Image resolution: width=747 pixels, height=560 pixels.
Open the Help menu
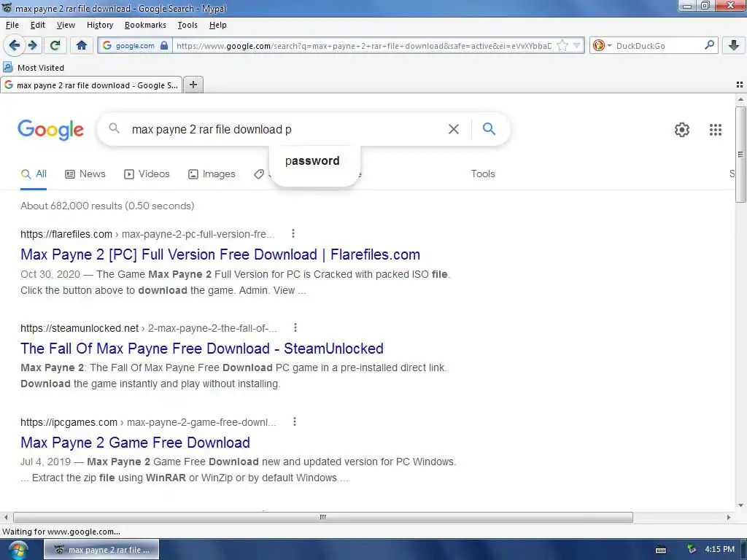217,25
